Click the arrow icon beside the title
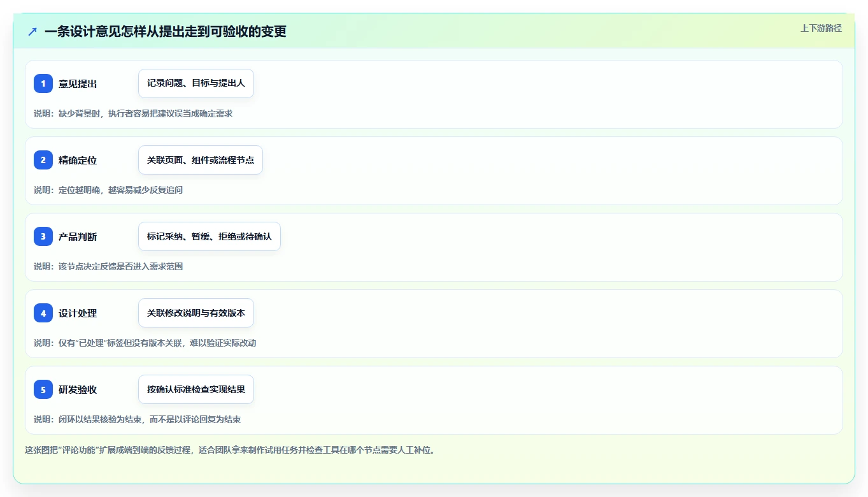 (x=32, y=31)
